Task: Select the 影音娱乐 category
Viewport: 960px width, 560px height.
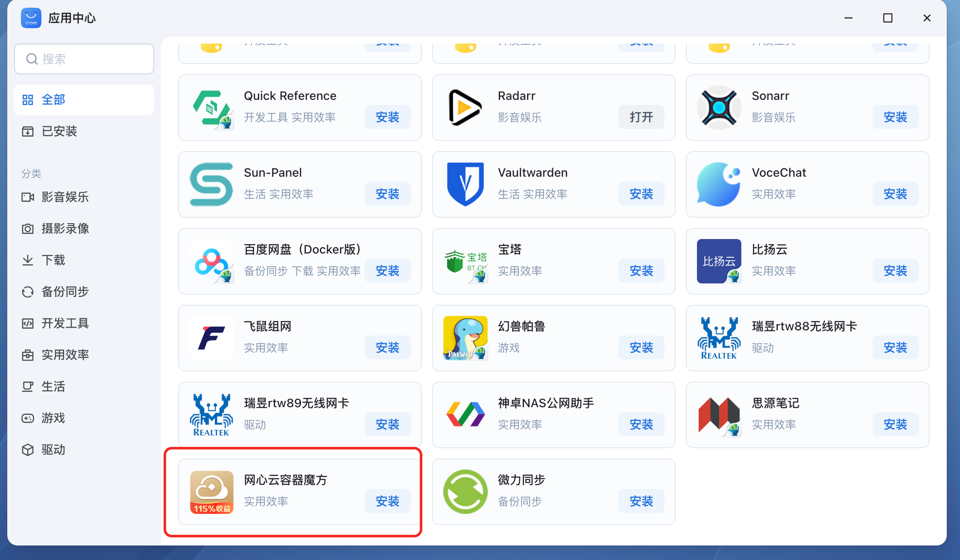Action: [x=84, y=197]
